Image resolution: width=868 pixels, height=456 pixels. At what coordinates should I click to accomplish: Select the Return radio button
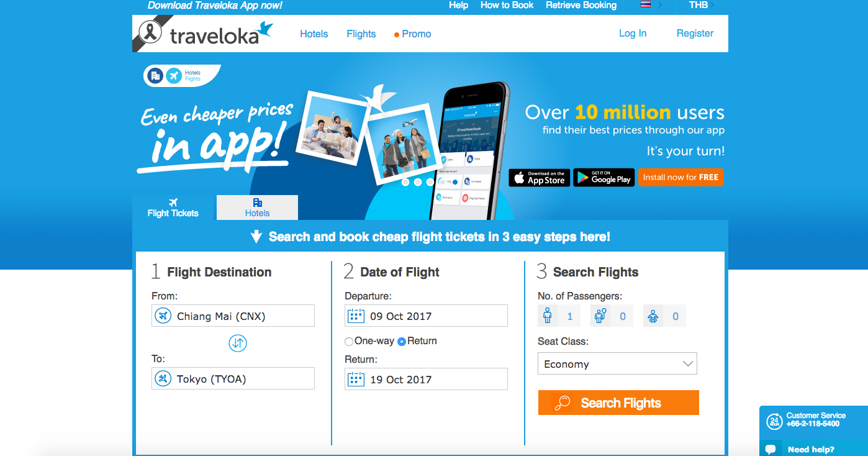coord(402,342)
